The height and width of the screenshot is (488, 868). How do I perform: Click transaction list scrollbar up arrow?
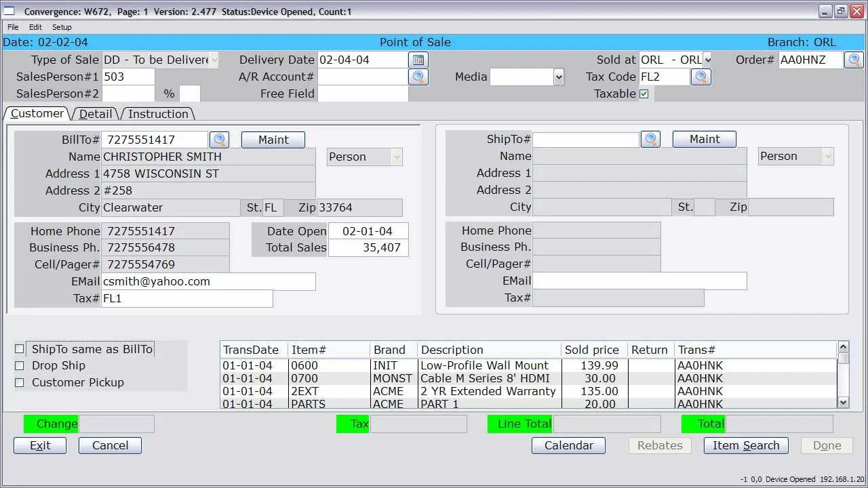(x=844, y=348)
